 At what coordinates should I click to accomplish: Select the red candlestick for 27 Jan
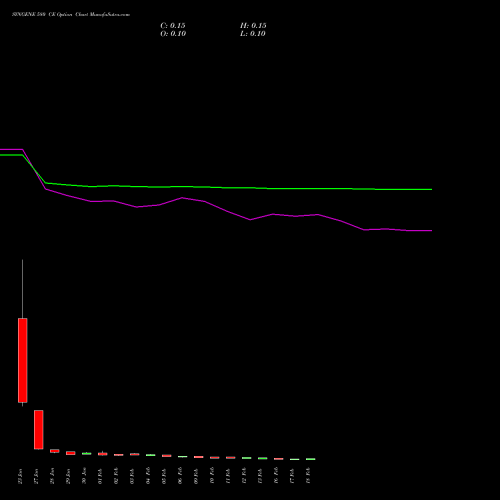(x=39, y=430)
